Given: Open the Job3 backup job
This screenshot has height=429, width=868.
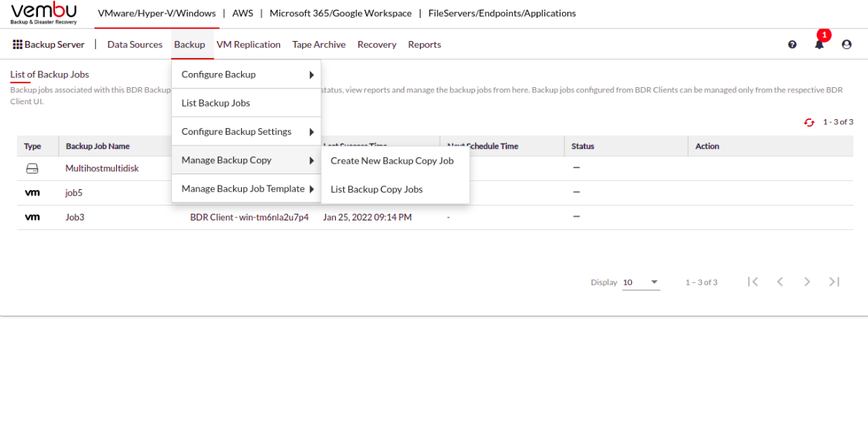Looking at the screenshot, I should (74, 217).
